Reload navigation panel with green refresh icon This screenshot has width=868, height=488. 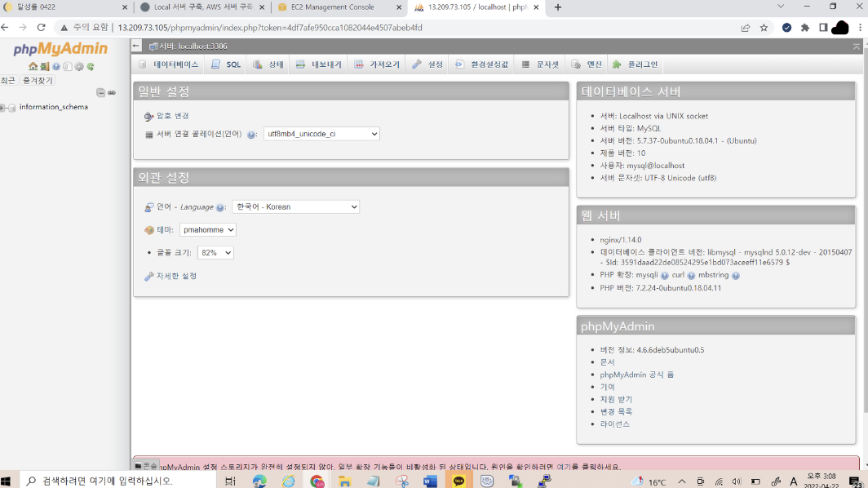click(91, 66)
